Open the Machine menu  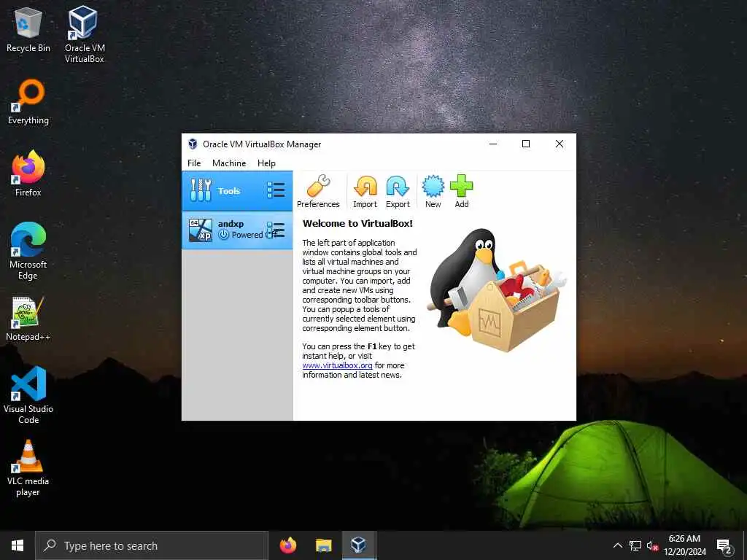(x=229, y=163)
